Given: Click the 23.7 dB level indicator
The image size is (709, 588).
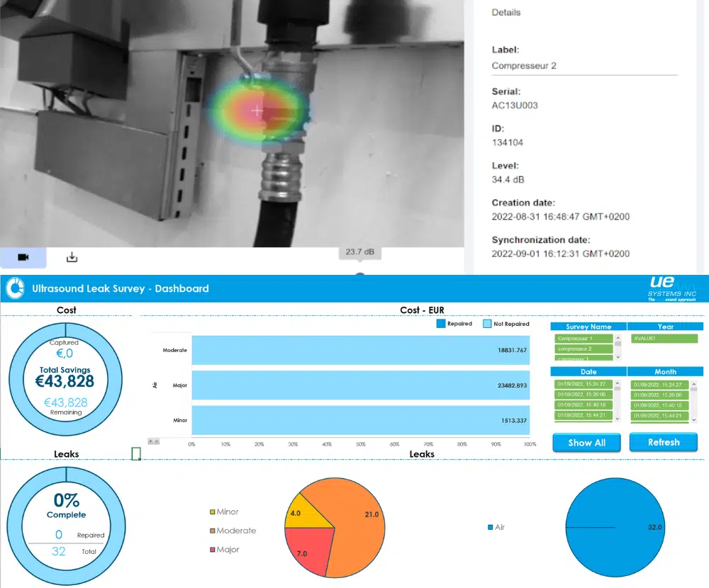Looking at the screenshot, I should 359,252.
